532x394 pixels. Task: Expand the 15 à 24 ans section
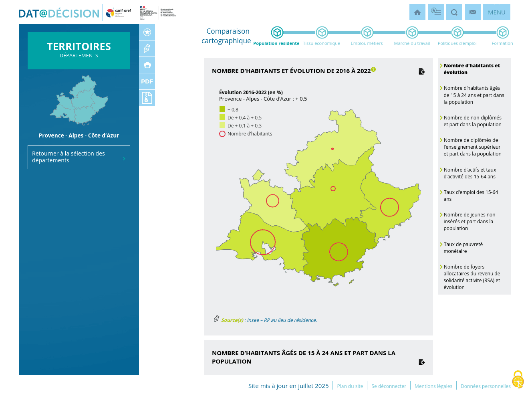pos(421,362)
